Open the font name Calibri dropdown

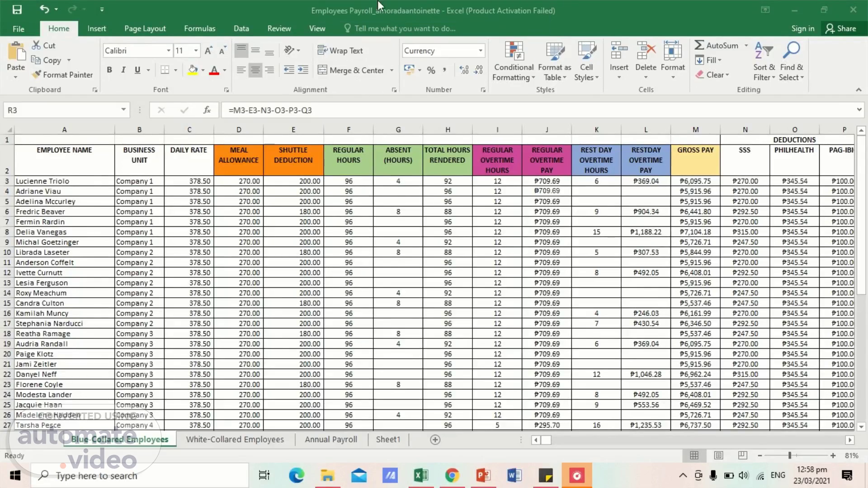(169, 51)
